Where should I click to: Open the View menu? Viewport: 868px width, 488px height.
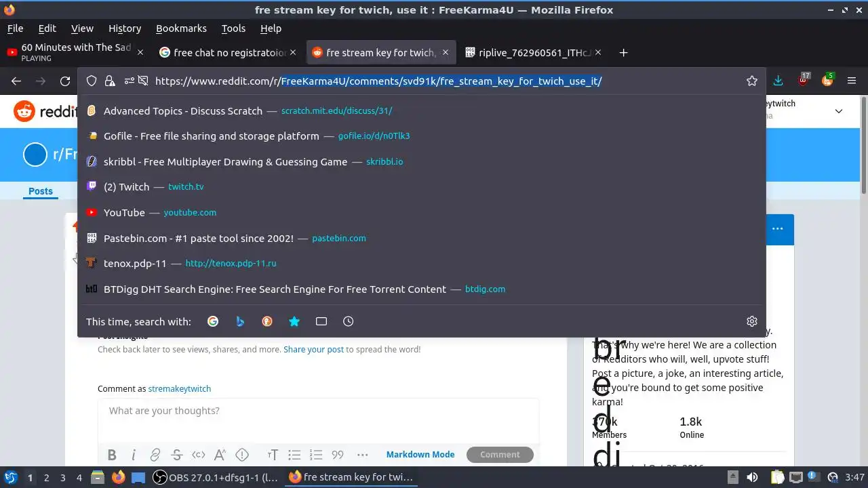(x=82, y=28)
